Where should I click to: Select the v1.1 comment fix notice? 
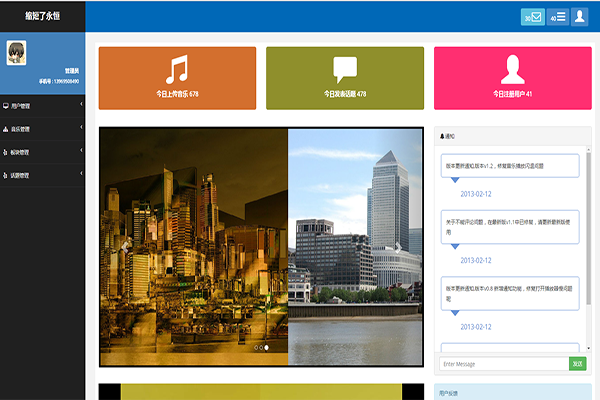click(510, 227)
